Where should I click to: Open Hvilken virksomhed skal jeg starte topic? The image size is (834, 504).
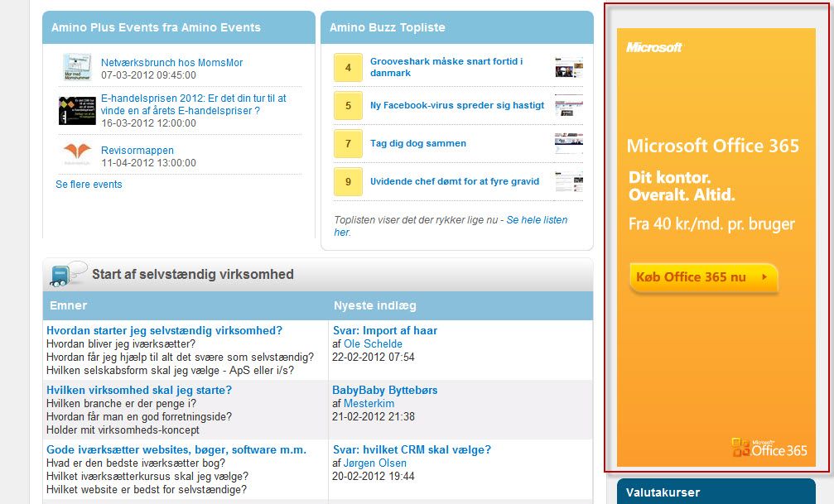[139, 391]
